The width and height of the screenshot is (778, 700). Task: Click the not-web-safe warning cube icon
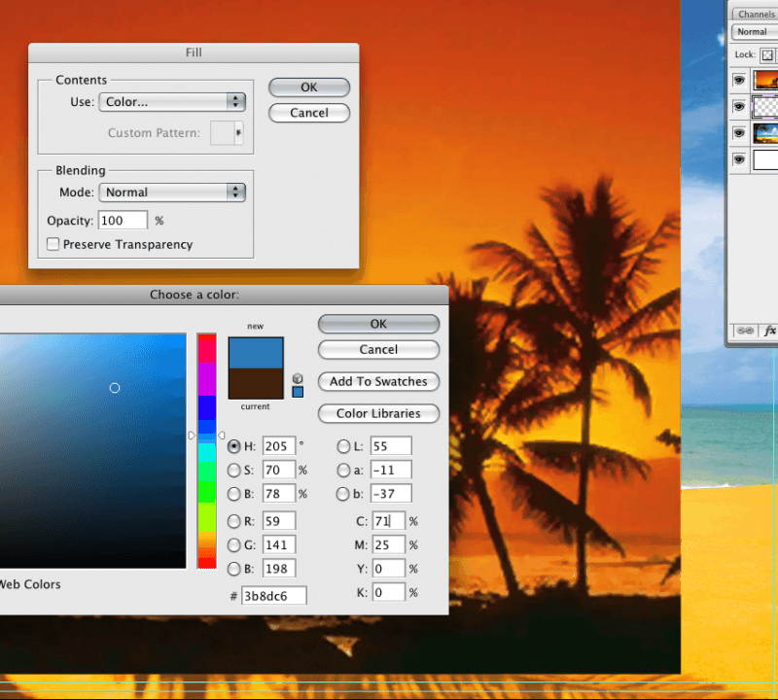(x=298, y=378)
